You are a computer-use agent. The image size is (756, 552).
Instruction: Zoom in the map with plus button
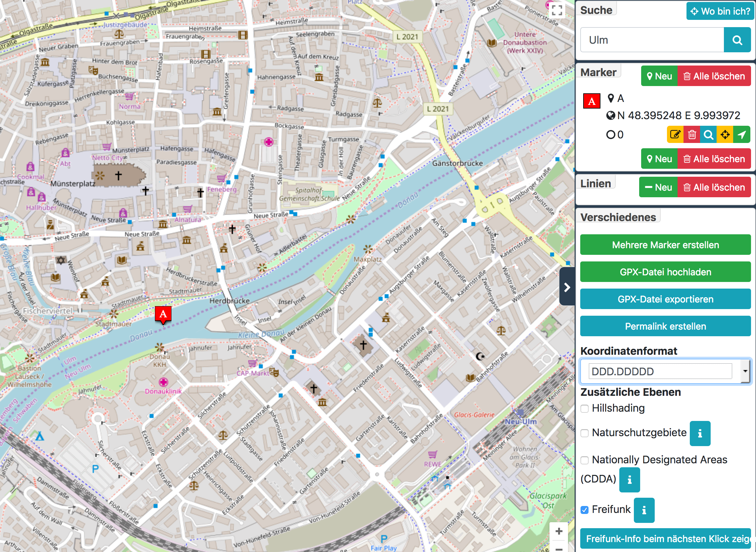point(559,531)
